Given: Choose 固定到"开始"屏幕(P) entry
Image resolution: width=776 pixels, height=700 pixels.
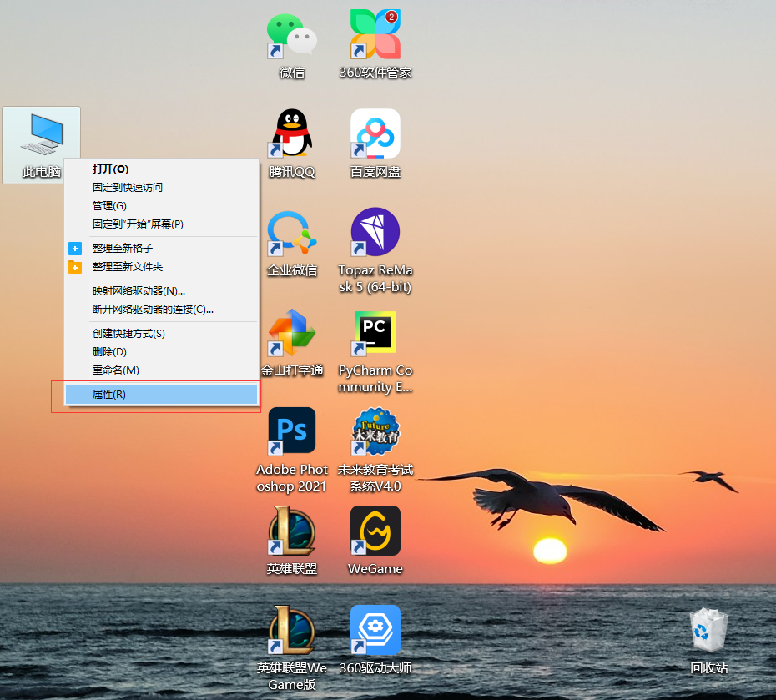Looking at the screenshot, I should pyautogui.click(x=161, y=224).
